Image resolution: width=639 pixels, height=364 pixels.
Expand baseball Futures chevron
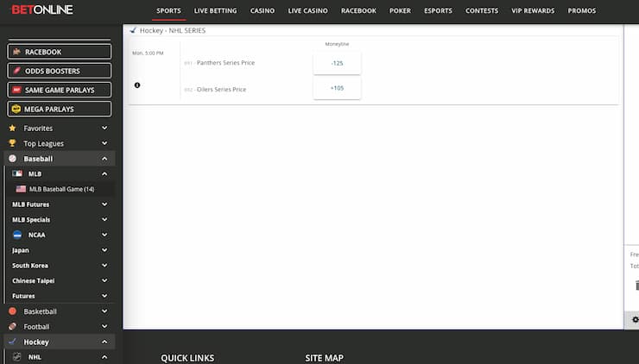click(104, 296)
